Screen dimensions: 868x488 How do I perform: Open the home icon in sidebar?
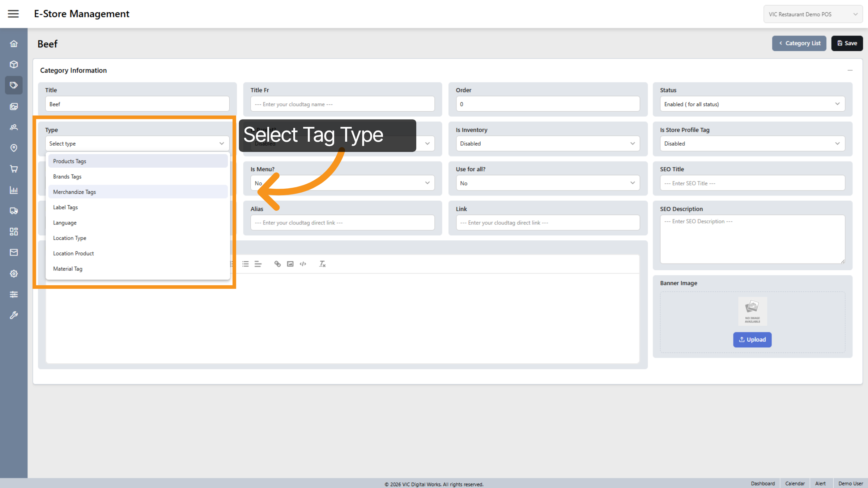[14, 44]
